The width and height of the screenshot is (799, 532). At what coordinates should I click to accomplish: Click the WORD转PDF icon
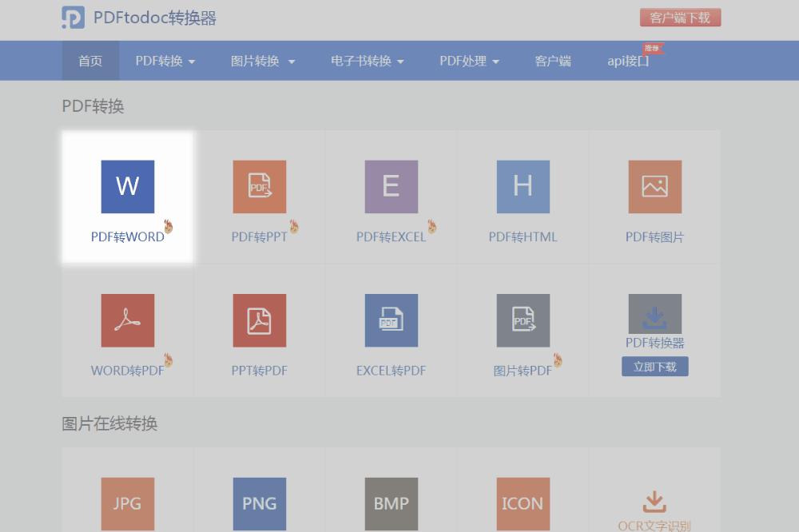click(127, 320)
